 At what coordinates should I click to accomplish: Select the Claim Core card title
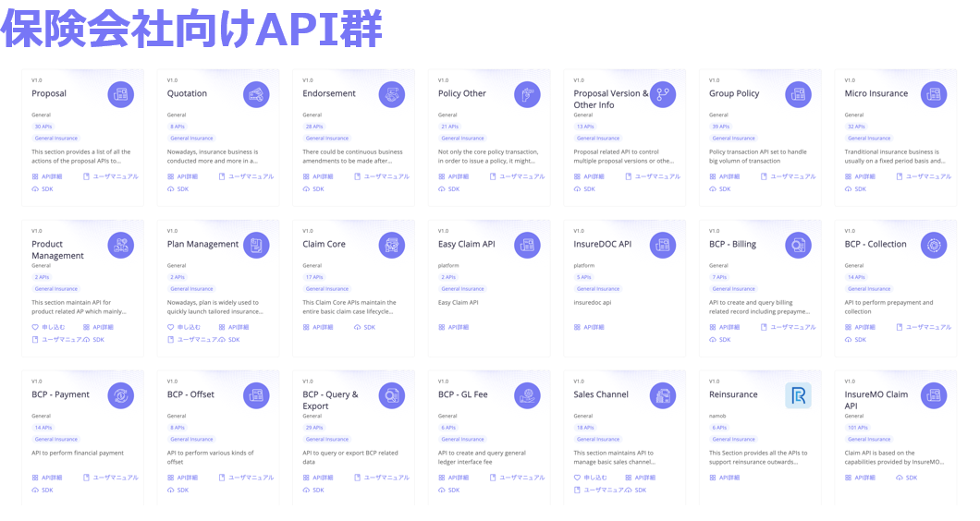[324, 244]
